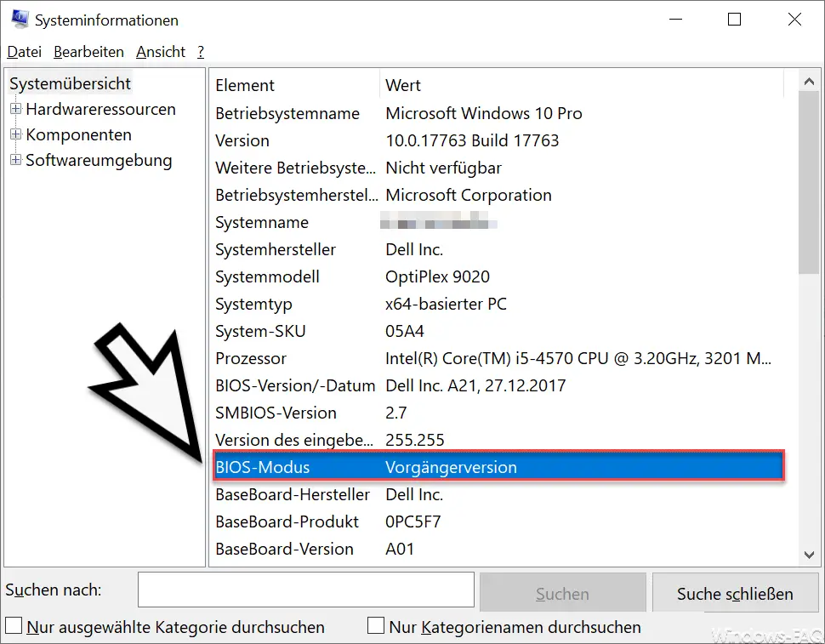Click the value x64-basierter PC
This screenshot has height=644, width=825.
pyautogui.click(x=447, y=304)
